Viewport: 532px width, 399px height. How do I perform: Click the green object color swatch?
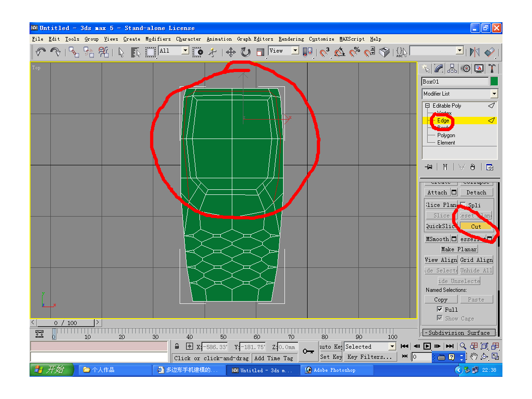(x=494, y=82)
